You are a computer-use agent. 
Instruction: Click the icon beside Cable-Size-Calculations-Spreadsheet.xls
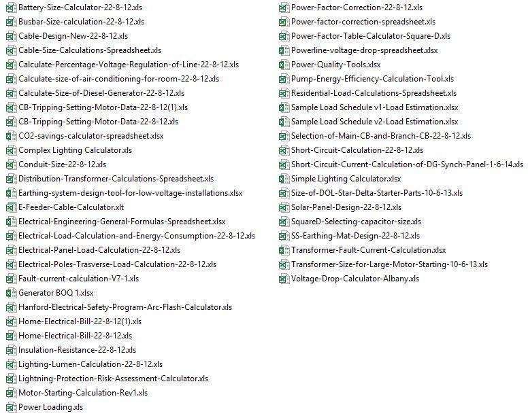[x=11, y=50]
